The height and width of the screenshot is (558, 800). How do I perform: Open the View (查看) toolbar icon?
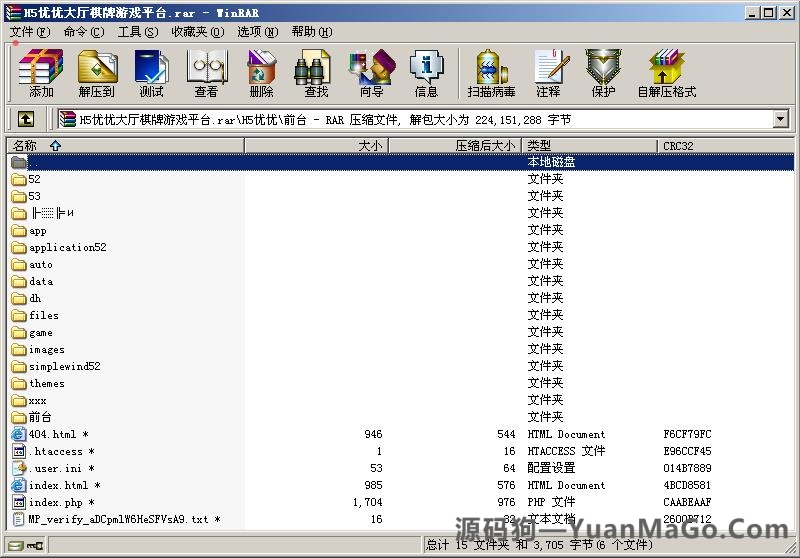[206, 73]
